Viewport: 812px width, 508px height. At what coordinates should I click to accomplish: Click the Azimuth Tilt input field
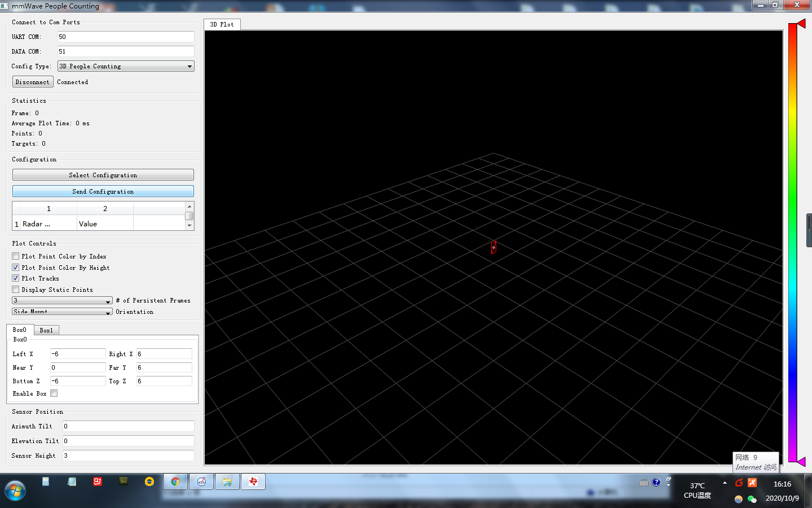click(129, 426)
